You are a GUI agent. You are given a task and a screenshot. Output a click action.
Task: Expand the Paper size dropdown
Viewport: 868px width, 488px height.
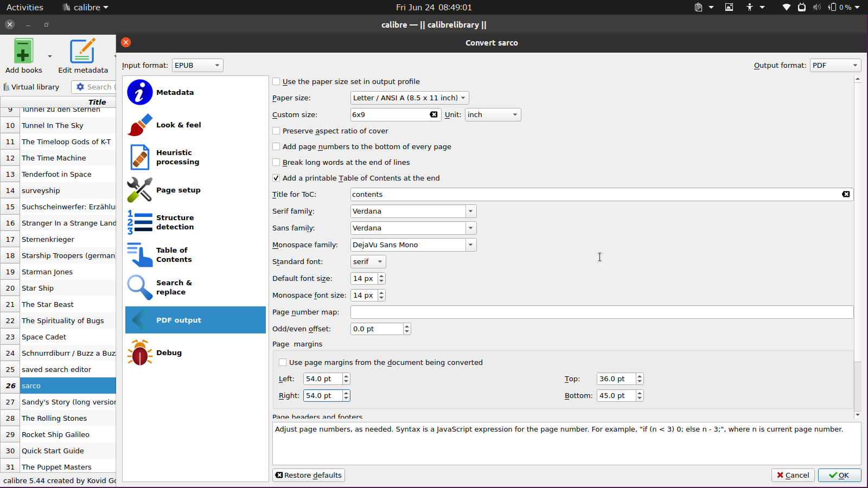410,98
